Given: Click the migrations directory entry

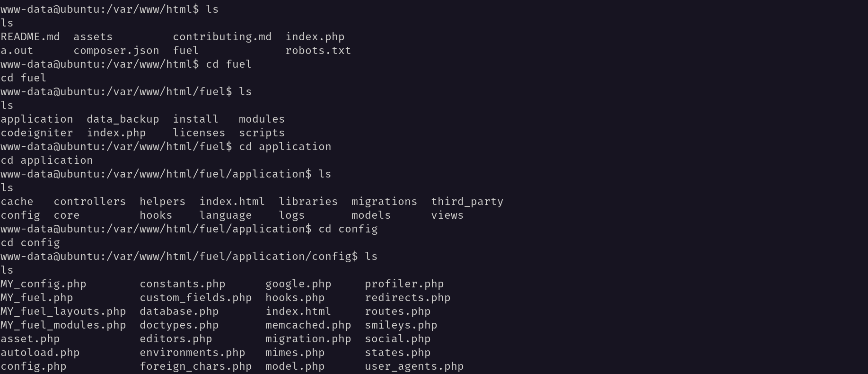Looking at the screenshot, I should (385, 202).
